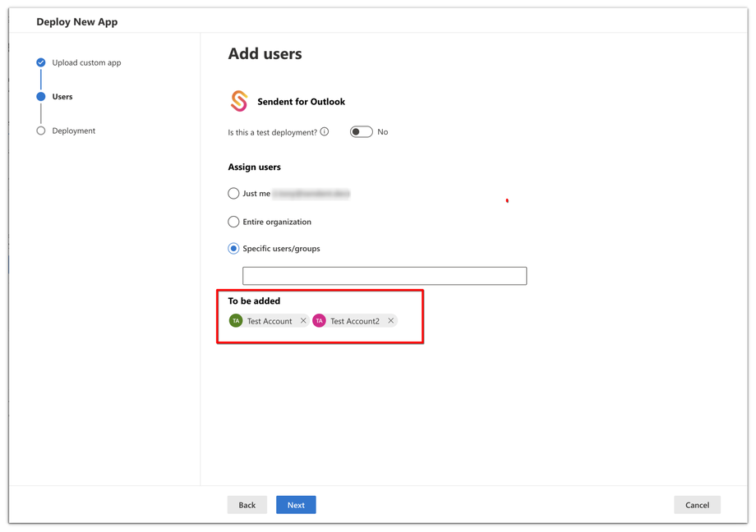Click the green Test Account avatar
This screenshot has width=756, height=532.
coord(236,321)
